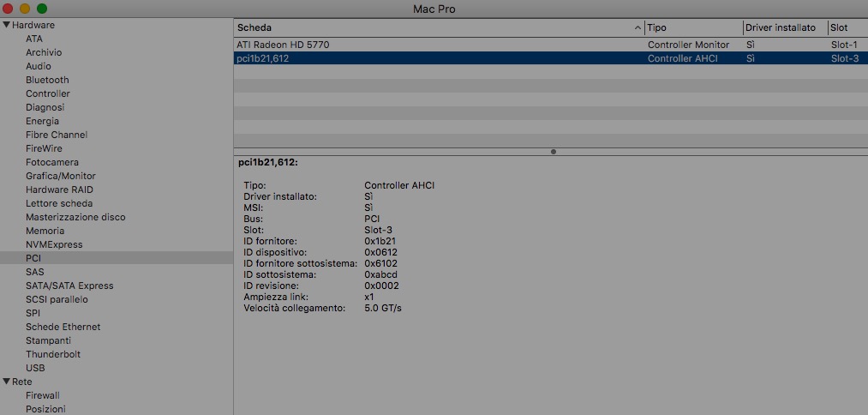
Task: Open Firewall under Rete
Action: coord(43,395)
